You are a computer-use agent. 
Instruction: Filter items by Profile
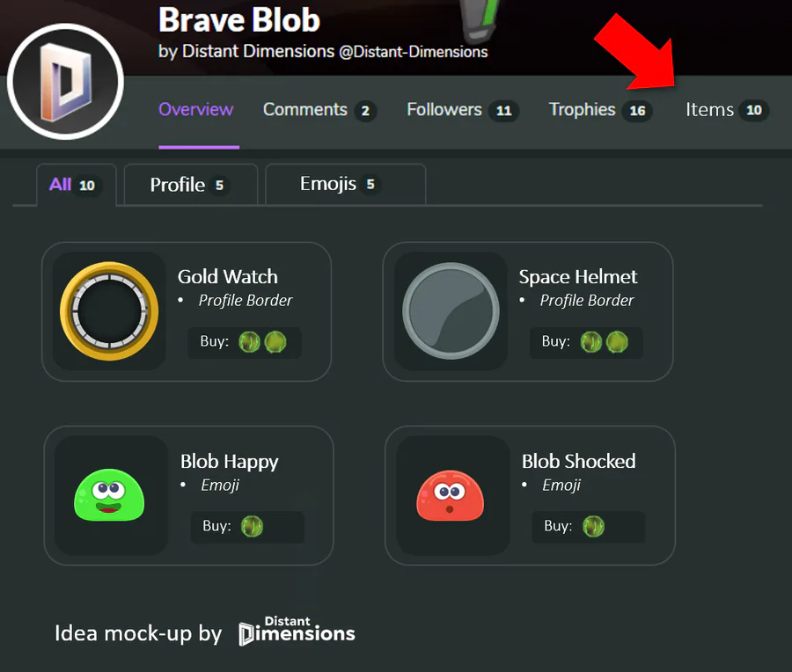[x=190, y=185]
